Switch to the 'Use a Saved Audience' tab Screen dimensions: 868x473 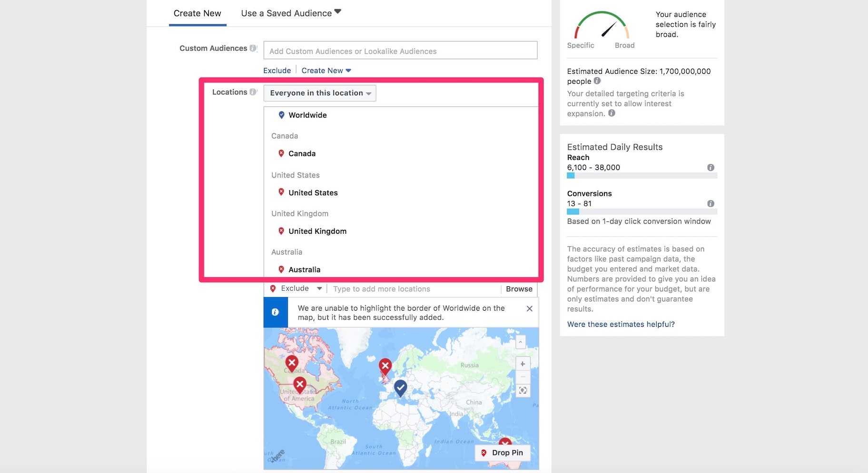click(286, 13)
